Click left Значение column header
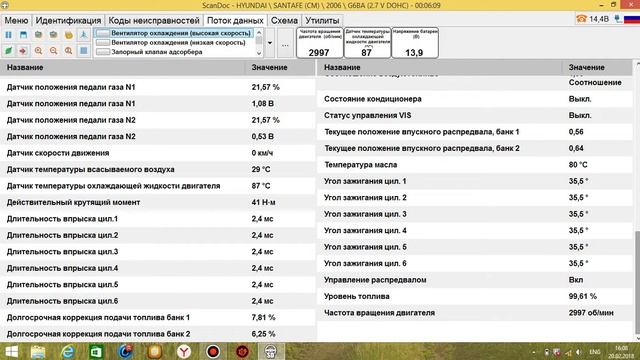Image resolution: width=640 pixels, height=360 pixels. [280, 67]
